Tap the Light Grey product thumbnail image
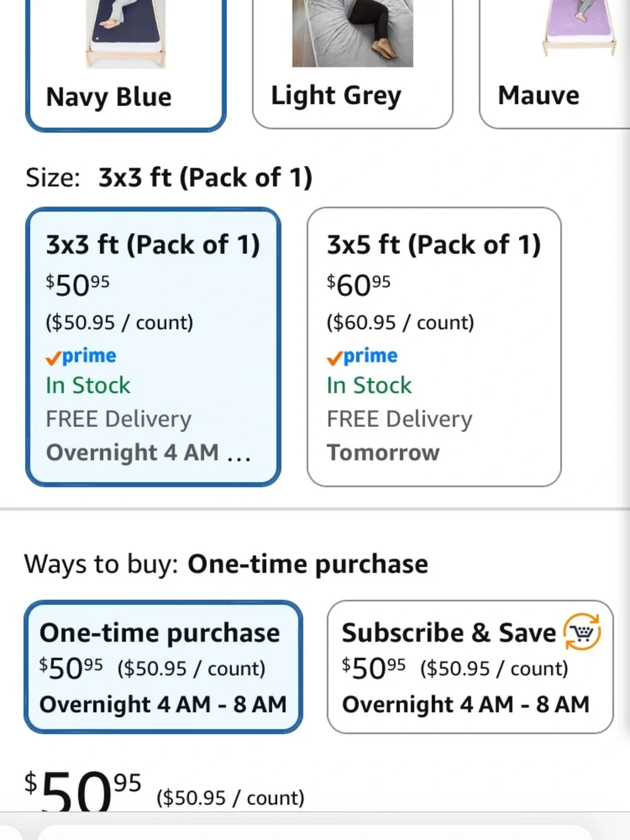Viewport: 630px width, 840px height. click(x=352, y=33)
